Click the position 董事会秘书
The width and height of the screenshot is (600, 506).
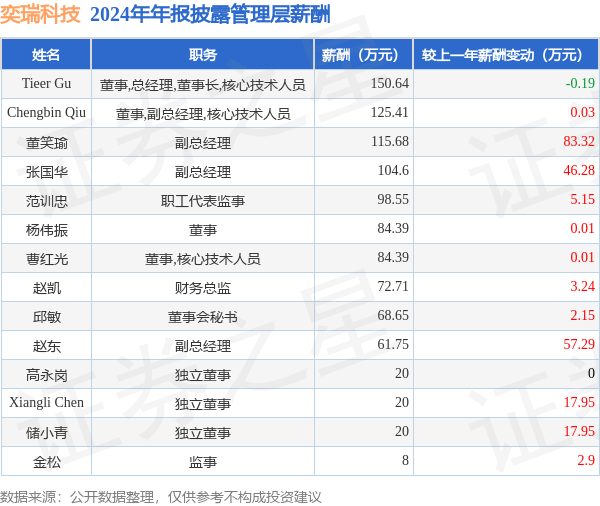coord(203,317)
